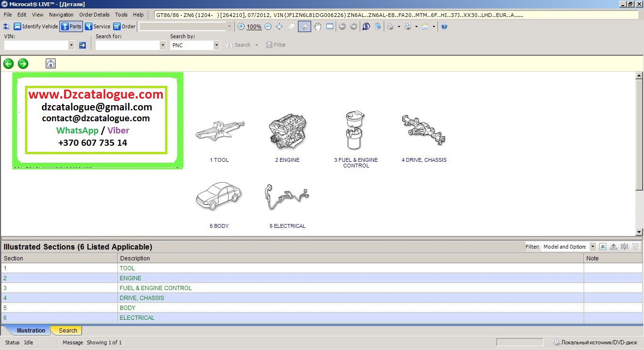Open the wide toolbar combo box dropdown

tap(230, 26)
